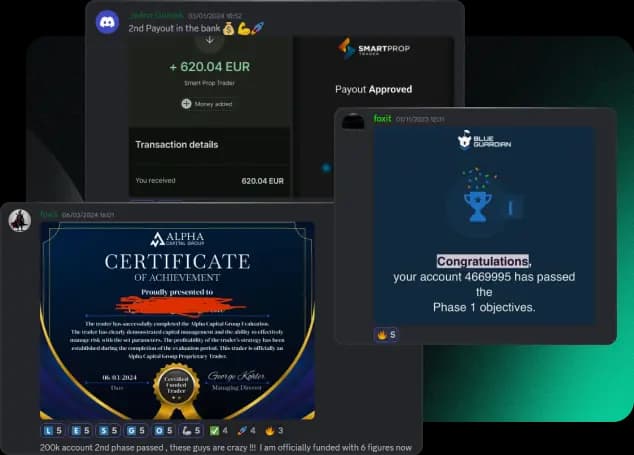Click the 'Payout Approved' text

click(374, 89)
